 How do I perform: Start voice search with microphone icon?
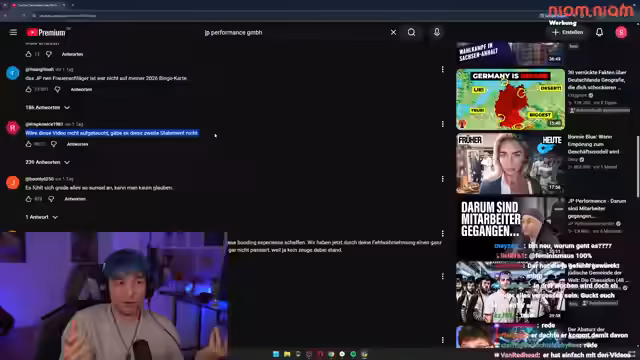437,32
